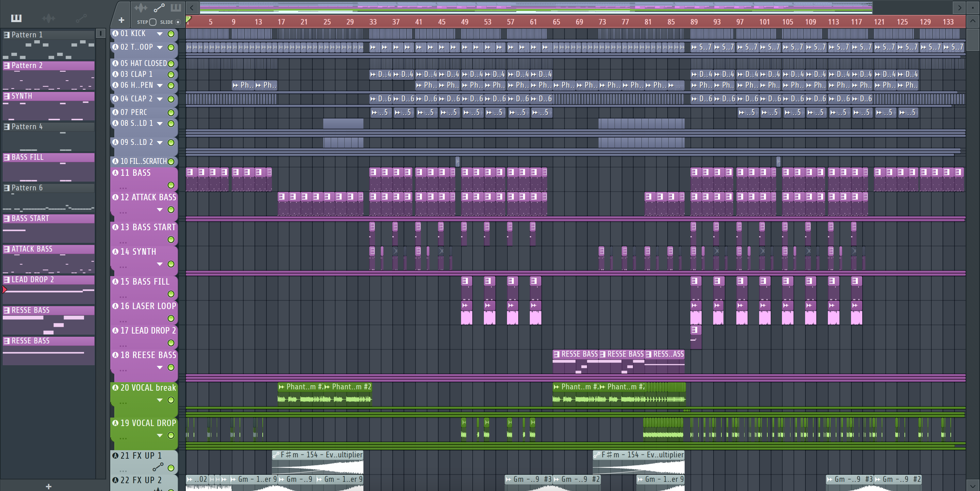Viewport: 980px width, 491px height.
Task: Expand the 01 KICK track arrow
Action: pyautogui.click(x=160, y=34)
